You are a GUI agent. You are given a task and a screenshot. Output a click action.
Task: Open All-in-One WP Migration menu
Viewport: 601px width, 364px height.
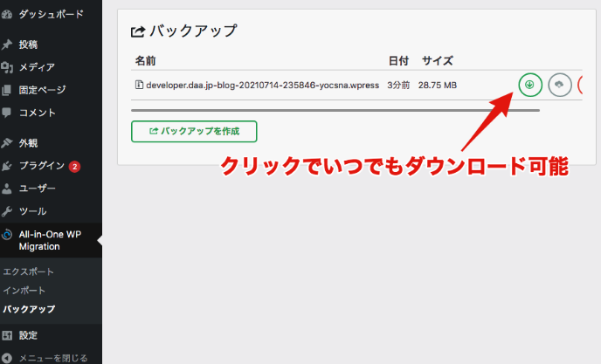(51, 240)
